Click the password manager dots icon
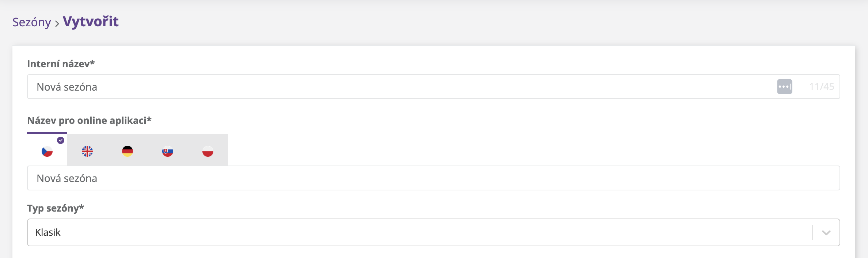Screen dimensions: 868x258 coord(784,87)
